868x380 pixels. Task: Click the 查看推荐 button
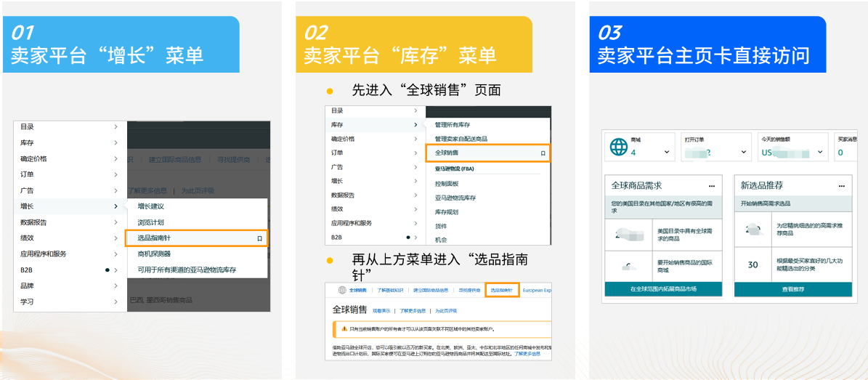click(792, 289)
